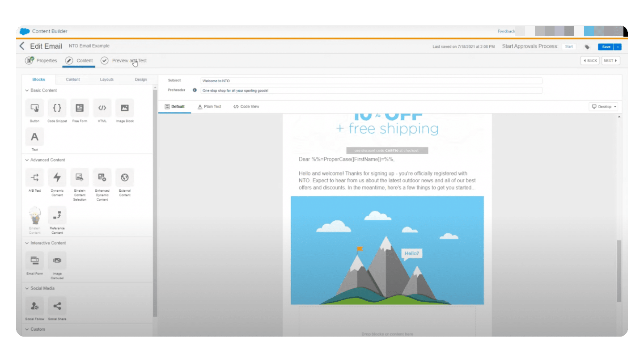Choose the HTML block icon
Image resolution: width=644 pixels, height=362 pixels.
click(102, 108)
